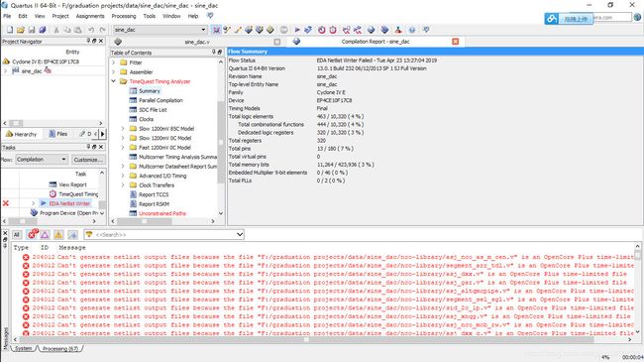Viewport: 644px width, 362px height.
Task: Toggle the info messages filter
Action: tap(72, 234)
